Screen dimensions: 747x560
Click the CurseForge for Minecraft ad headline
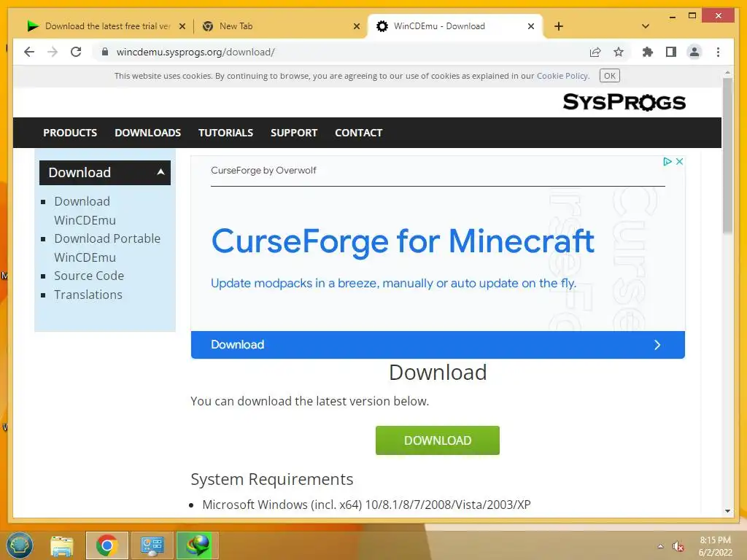pos(403,241)
